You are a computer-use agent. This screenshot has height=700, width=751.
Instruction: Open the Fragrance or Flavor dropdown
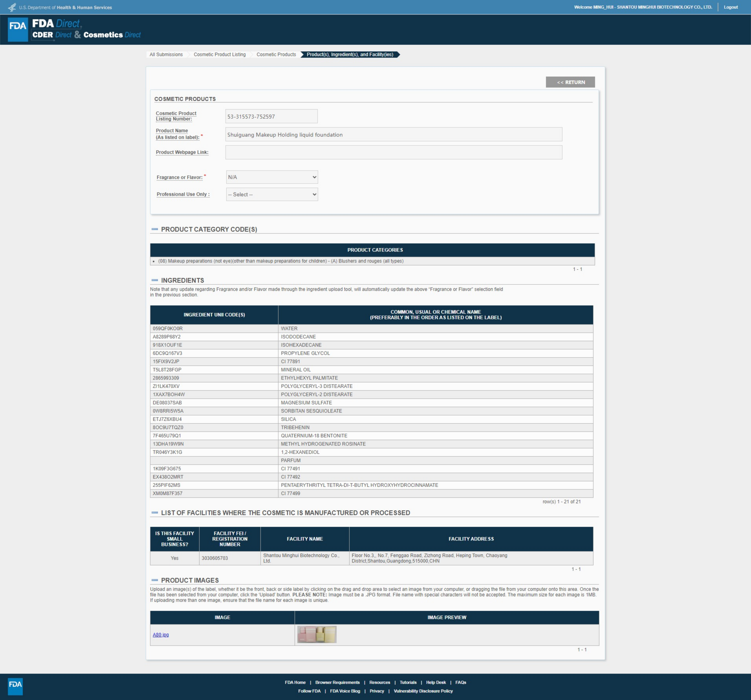[x=272, y=177]
